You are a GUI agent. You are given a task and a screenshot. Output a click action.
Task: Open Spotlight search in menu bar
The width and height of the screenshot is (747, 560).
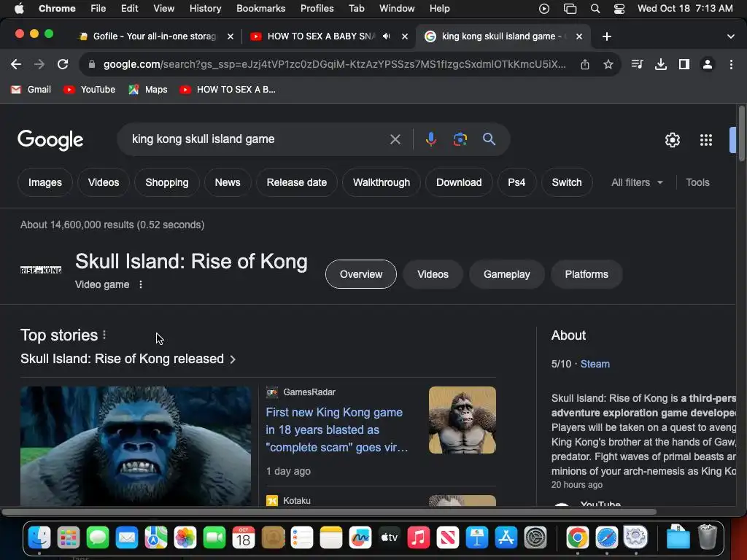coord(595,9)
